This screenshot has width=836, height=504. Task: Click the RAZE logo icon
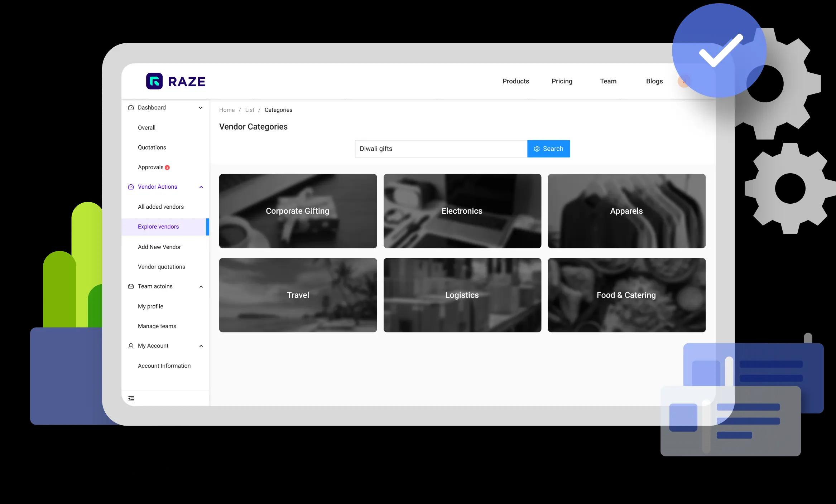pyautogui.click(x=154, y=81)
